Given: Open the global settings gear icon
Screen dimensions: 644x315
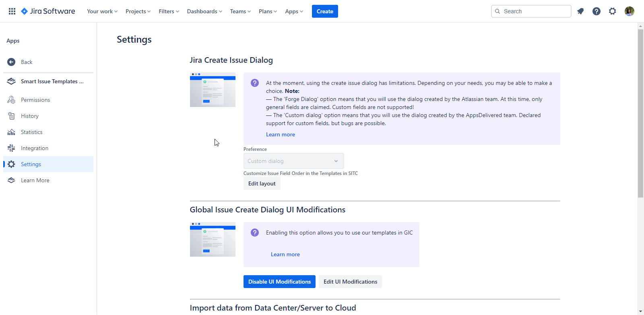Looking at the screenshot, I should 612,11.
